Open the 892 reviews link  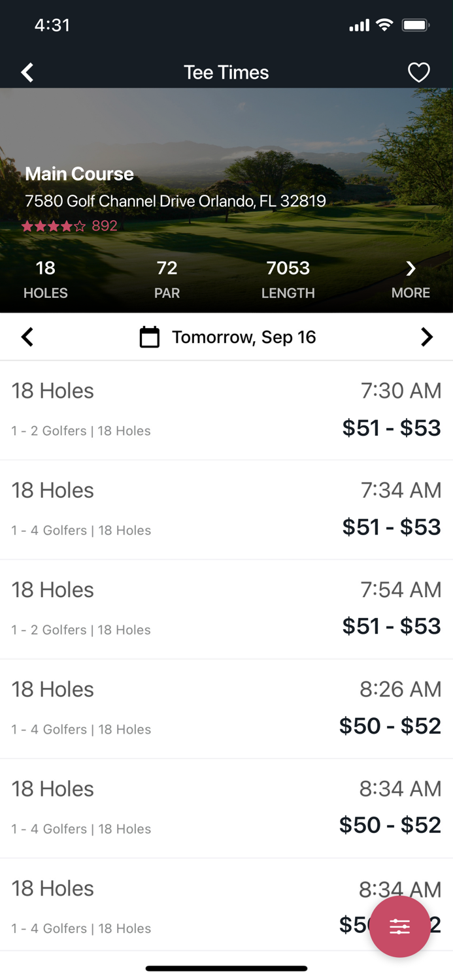pyautogui.click(x=105, y=225)
